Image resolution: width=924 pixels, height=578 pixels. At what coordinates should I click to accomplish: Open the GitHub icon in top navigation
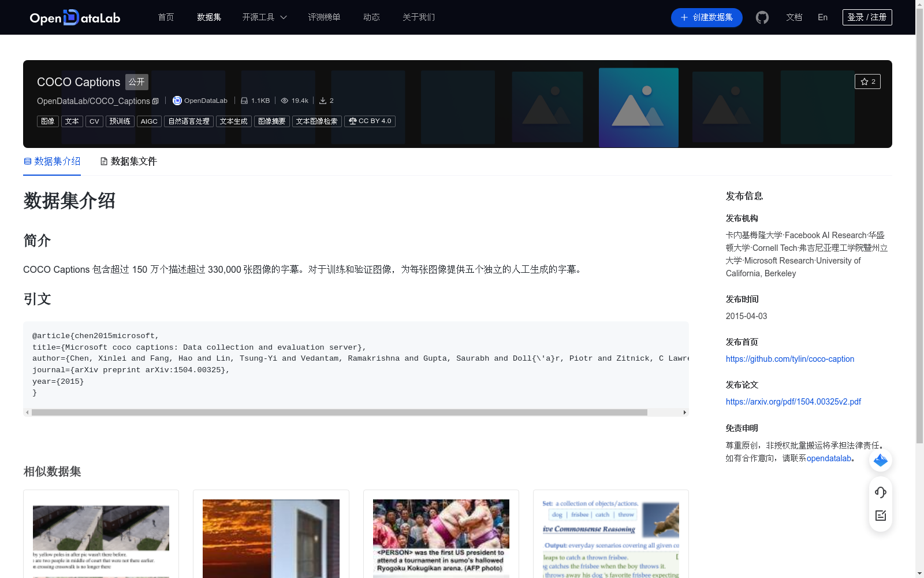click(x=762, y=17)
